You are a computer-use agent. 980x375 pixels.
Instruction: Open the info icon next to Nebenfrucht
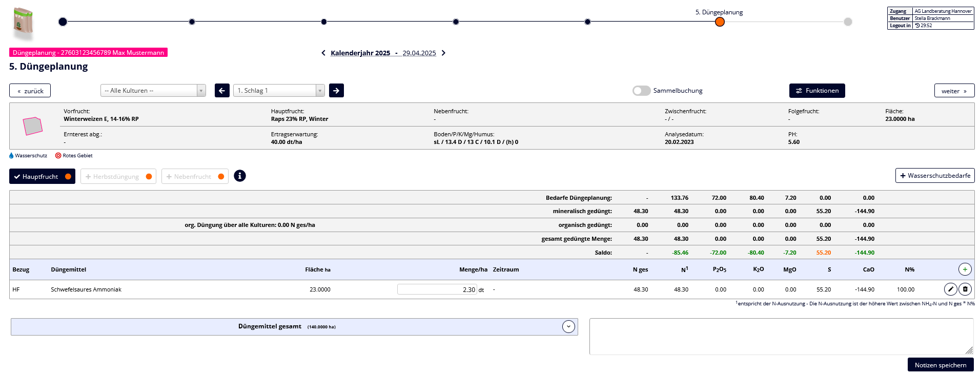point(239,176)
